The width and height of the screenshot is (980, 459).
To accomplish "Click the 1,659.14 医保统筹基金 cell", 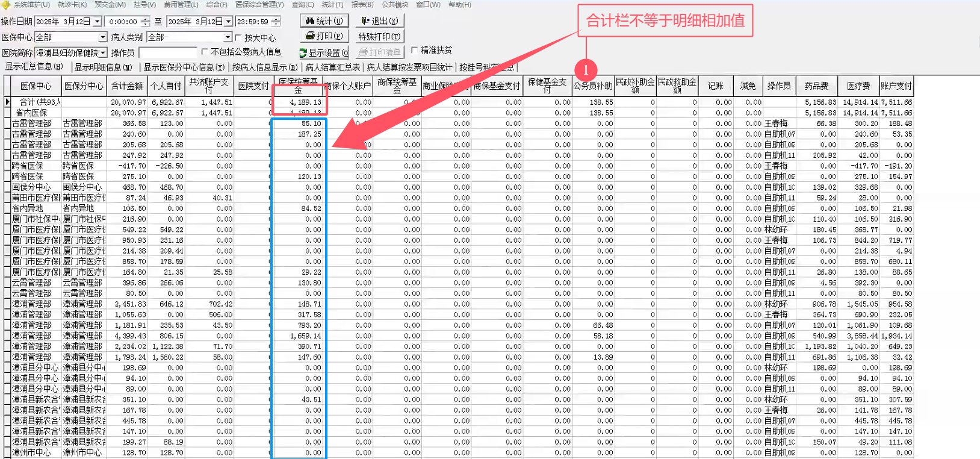I will pos(299,336).
